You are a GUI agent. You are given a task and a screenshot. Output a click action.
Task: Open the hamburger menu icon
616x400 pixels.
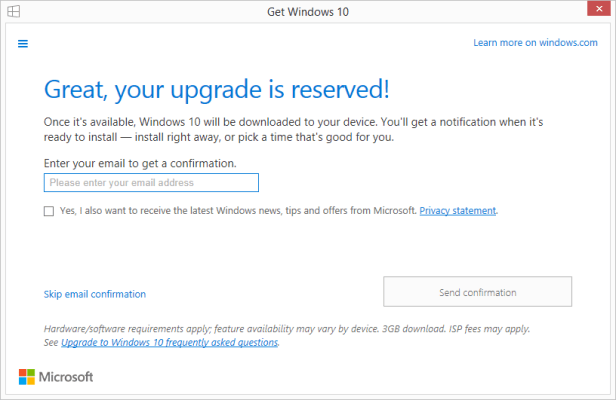(22, 43)
